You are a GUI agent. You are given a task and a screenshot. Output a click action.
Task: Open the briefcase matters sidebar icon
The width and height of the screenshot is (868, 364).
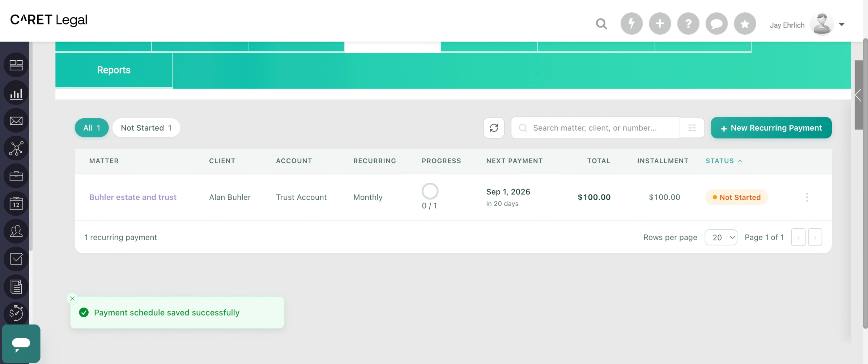pyautogui.click(x=16, y=176)
